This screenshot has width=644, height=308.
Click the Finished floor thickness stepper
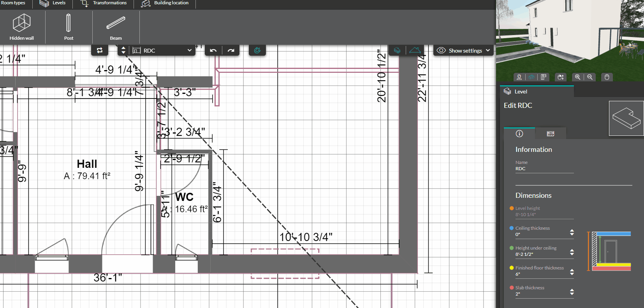pos(572,272)
